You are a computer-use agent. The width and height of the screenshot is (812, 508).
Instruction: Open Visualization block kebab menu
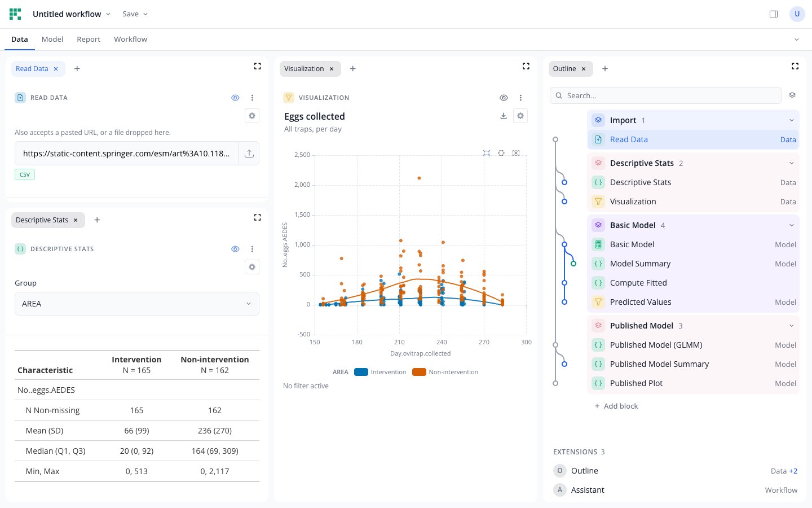[x=520, y=98]
